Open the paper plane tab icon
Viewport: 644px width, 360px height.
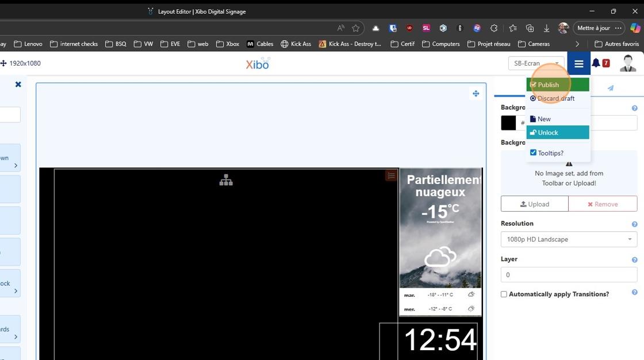click(x=611, y=88)
